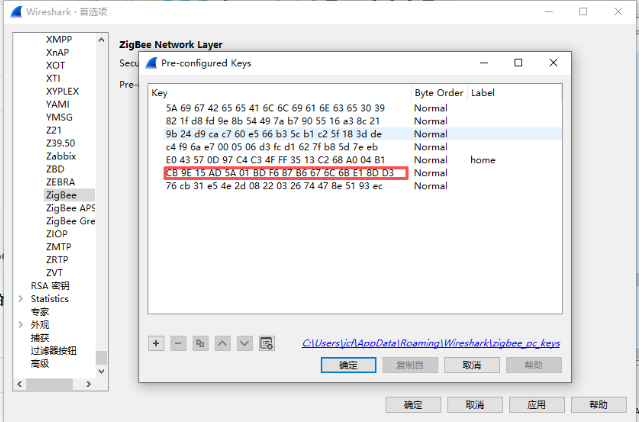
Task: Select key row starting with 76 cb 31
Action: pos(355,186)
